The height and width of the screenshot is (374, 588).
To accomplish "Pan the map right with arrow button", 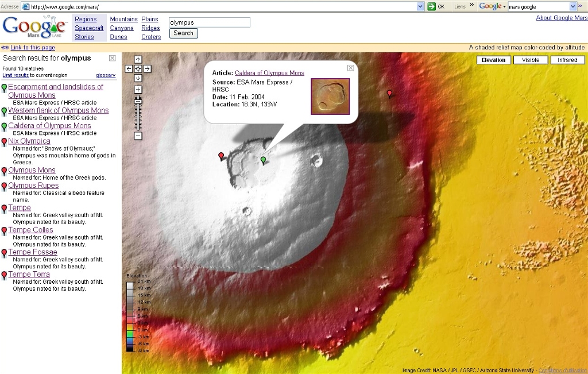I will 148,68.
